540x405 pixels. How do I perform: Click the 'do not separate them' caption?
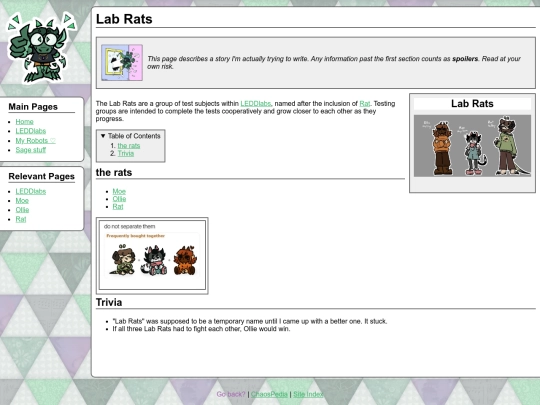[129, 226]
